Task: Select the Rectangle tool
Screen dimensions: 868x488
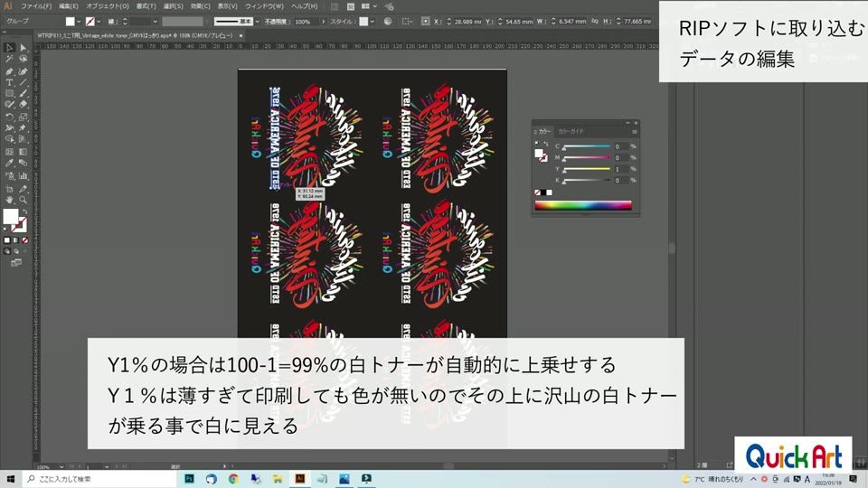Action: click(x=9, y=93)
